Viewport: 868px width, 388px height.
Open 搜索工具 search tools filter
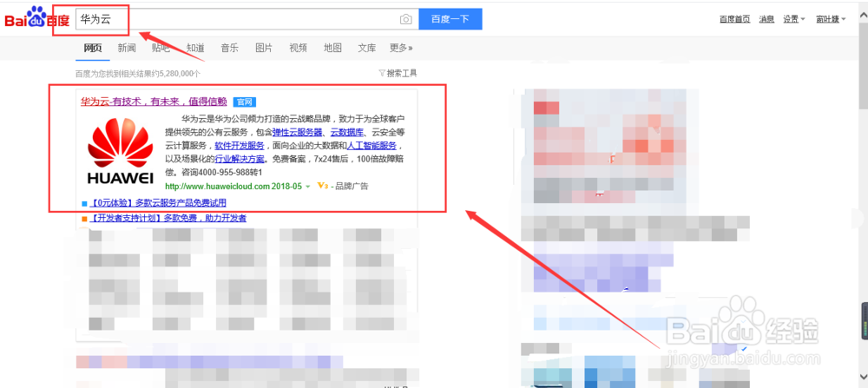pos(398,73)
